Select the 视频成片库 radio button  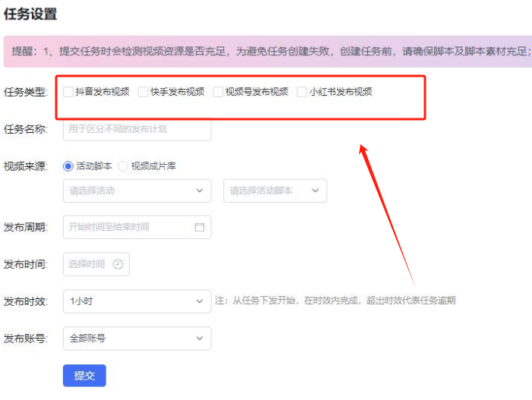click(123, 166)
